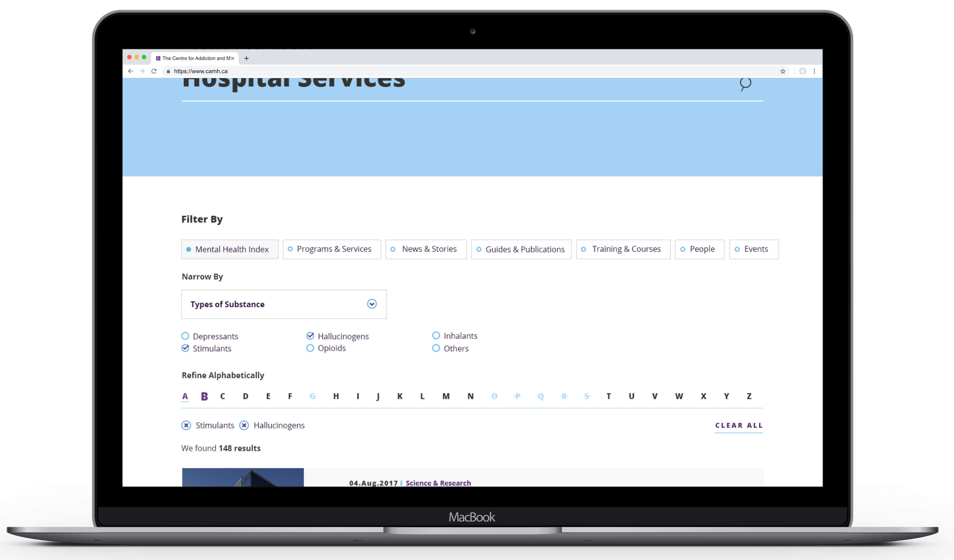Filter alphabetically by letter B
This screenshot has width=954, height=560.
click(x=204, y=396)
